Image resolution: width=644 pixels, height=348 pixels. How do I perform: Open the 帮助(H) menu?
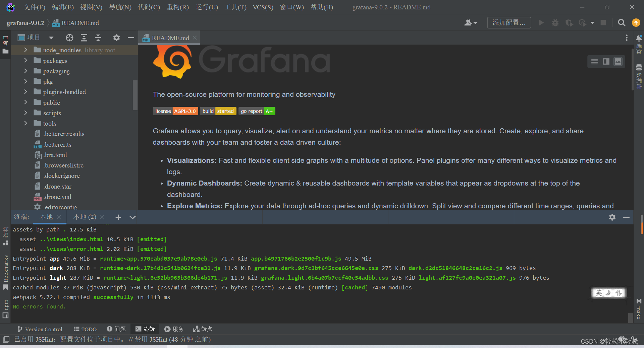pyautogui.click(x=322, y=7)
